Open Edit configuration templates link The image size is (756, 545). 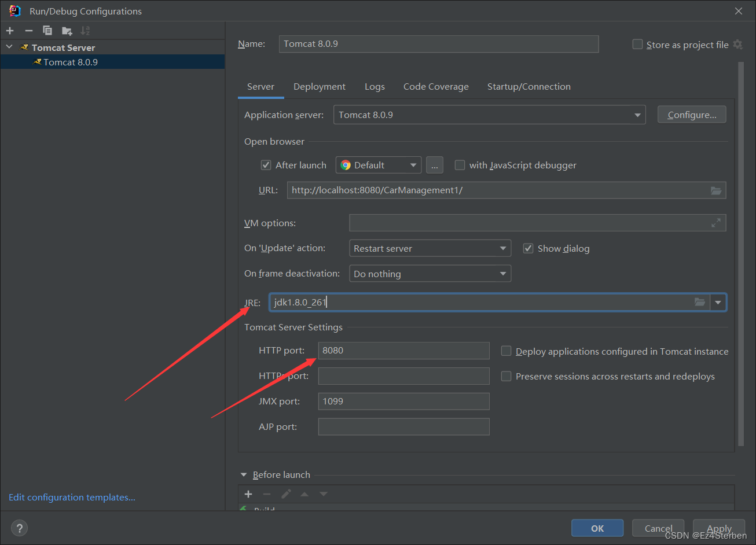72,497
